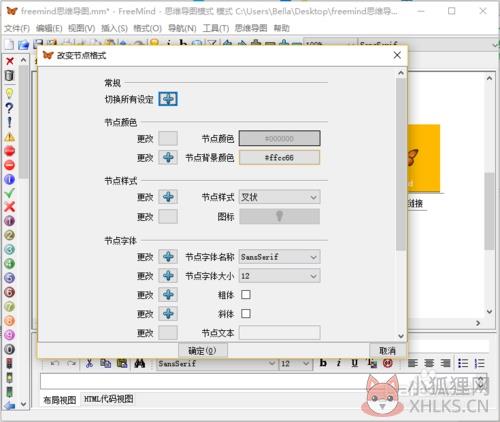
Task: Toggle the 更改 button for 节点颜色
Action: pos(168,138)
